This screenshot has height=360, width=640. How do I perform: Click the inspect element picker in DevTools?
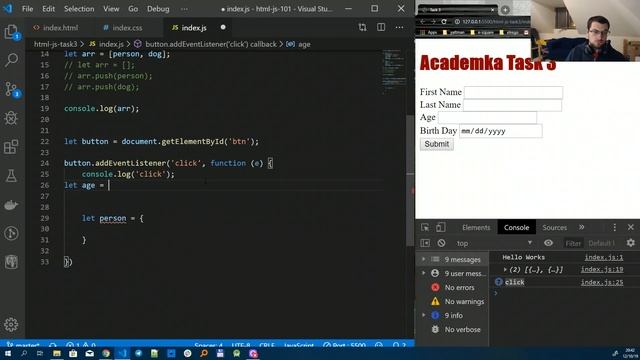point(425,227)
